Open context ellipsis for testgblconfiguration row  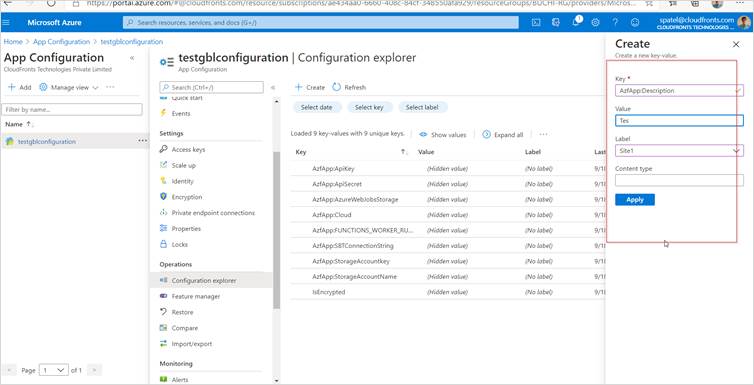[x=142, y=141]
